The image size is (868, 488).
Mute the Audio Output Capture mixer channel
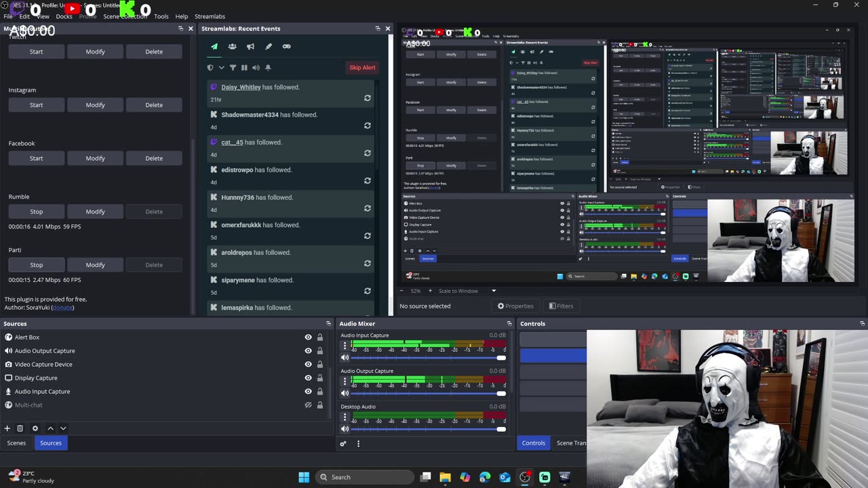click(x=344, y=393)
